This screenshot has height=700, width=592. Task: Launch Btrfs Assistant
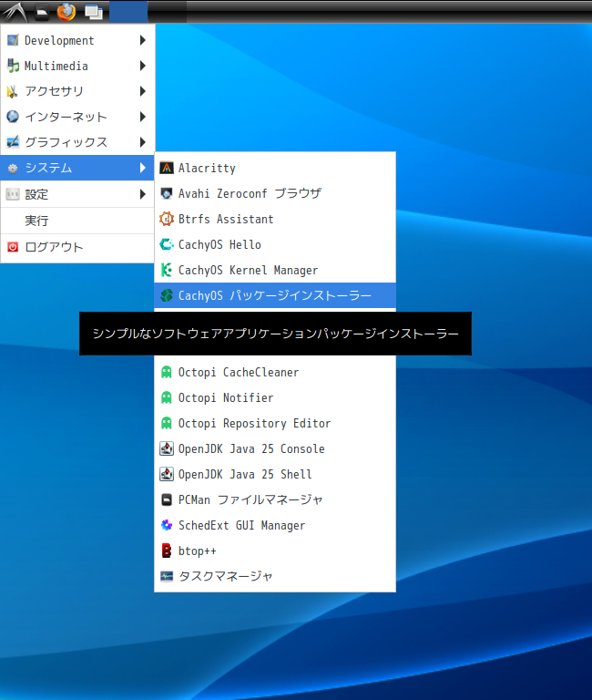pyautogui.click(x=275, y=219)
